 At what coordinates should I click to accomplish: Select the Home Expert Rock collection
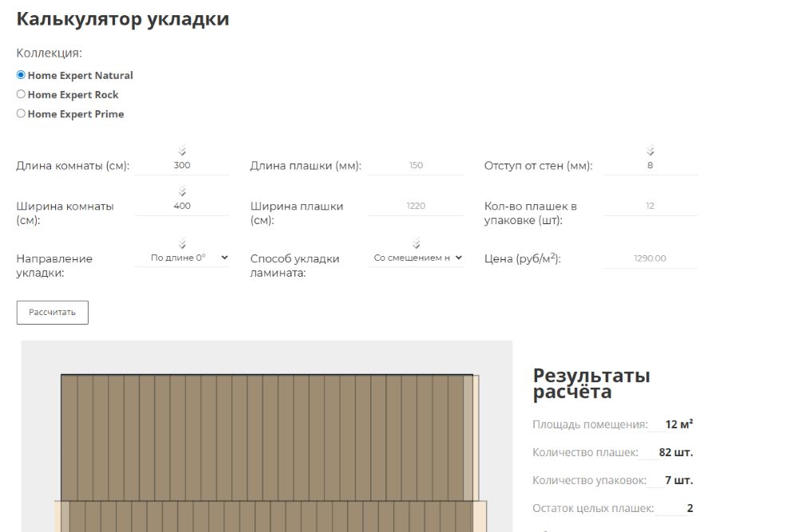coord(20,94)
